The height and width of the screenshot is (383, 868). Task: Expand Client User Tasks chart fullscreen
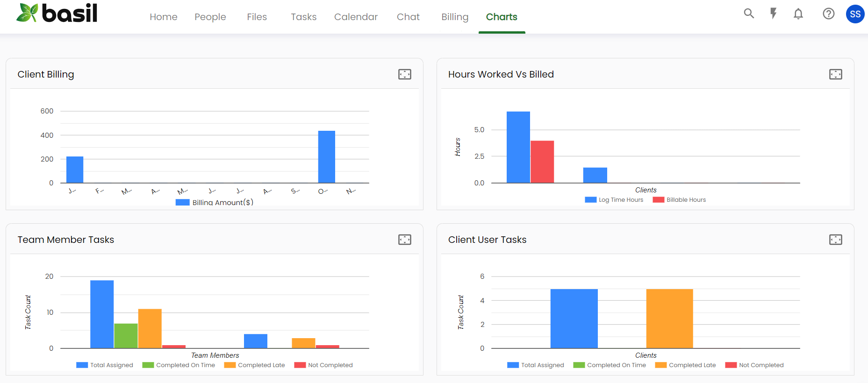(x=835, y=240)
